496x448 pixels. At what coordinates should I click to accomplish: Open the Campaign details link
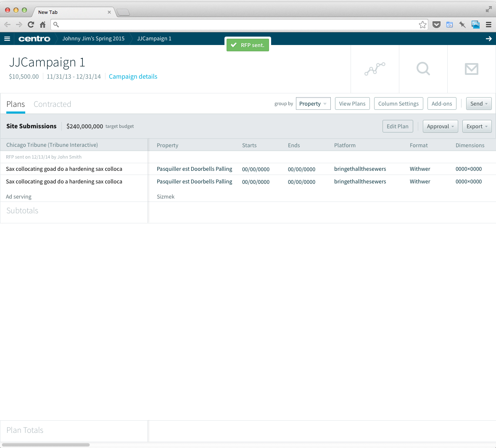tap(133, 77)
